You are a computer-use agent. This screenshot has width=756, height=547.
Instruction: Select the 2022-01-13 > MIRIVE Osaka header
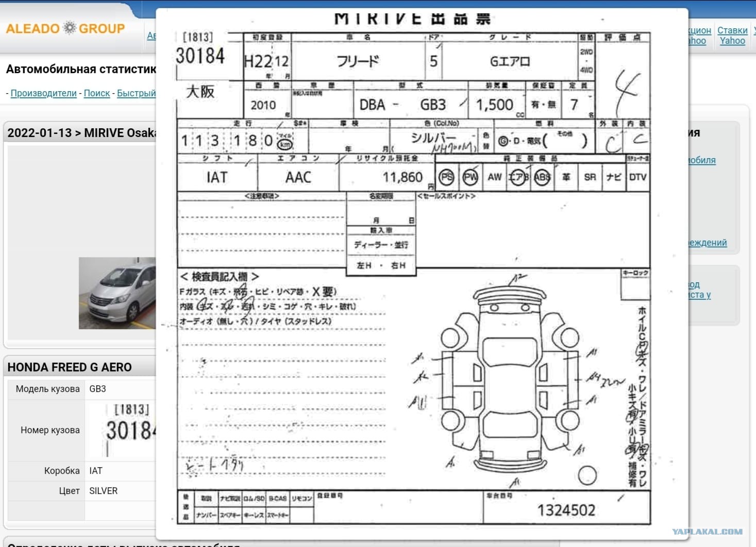(81, 133)
